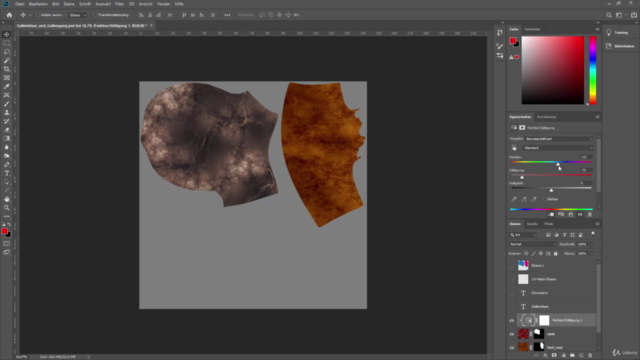Show the Ebene 1 layer

tap(512, 266)
